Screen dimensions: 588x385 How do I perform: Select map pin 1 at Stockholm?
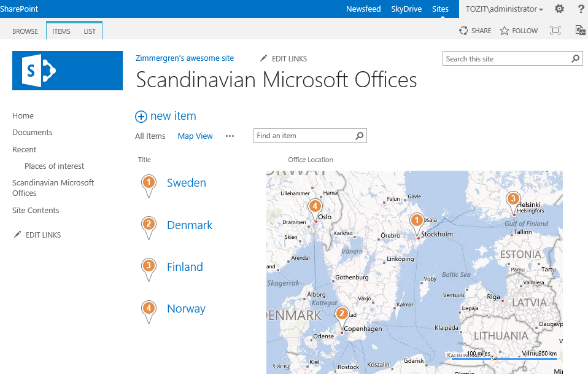tap(417, 224)
